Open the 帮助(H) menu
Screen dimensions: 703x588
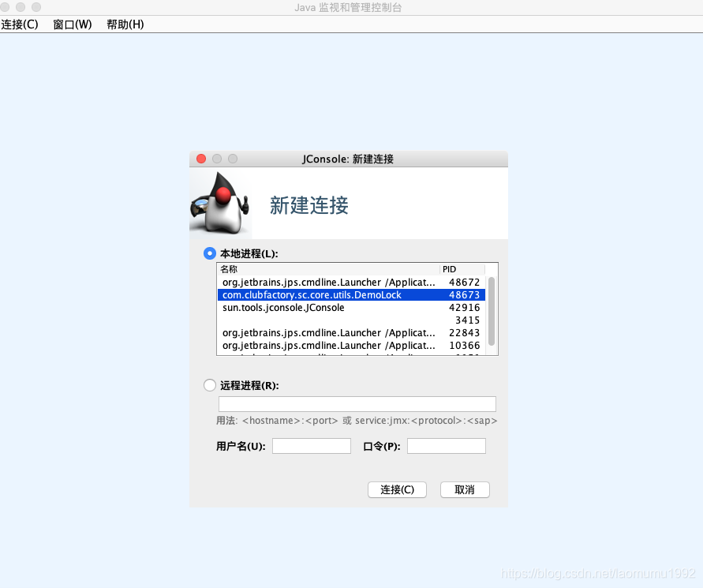pyautogui.click(x=125, y=24)
